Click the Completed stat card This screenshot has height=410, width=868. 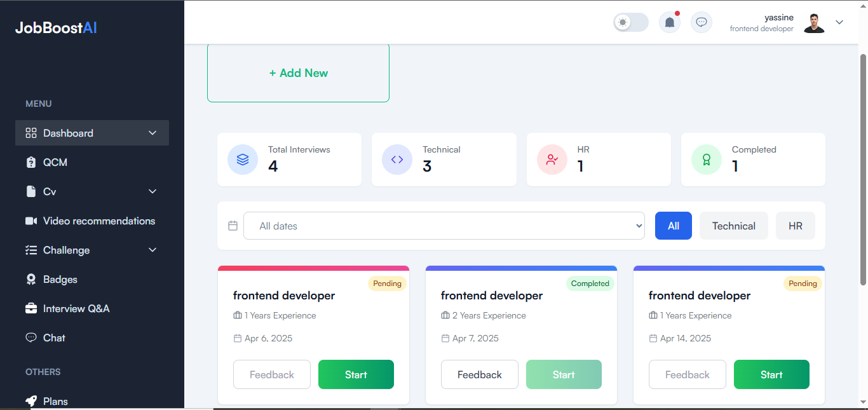coord(753,160)
